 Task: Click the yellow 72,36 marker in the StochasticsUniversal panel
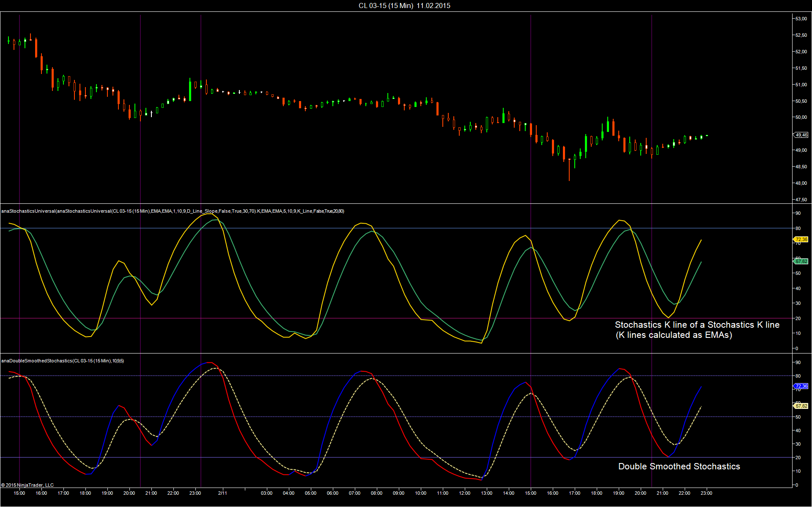801,239
